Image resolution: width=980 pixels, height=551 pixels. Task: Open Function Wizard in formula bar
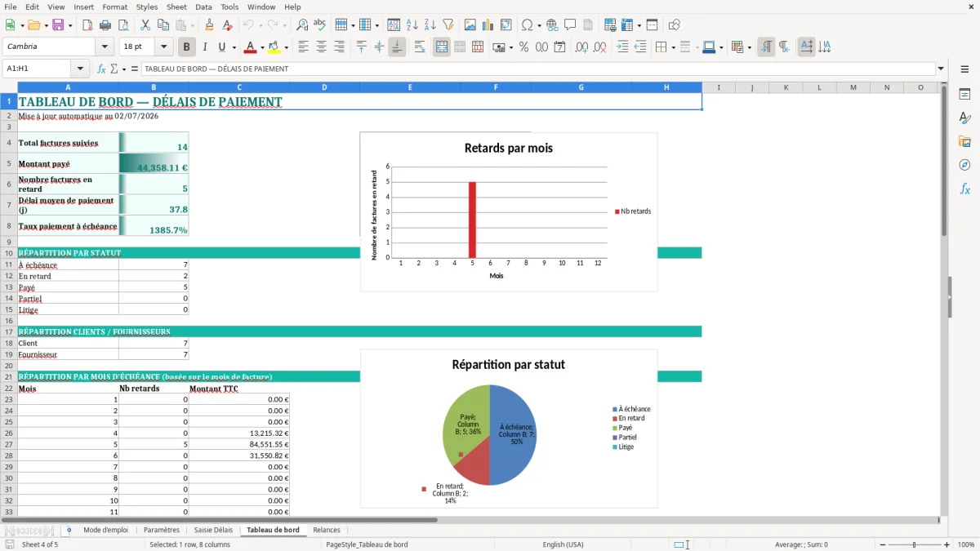tap(102, 69)
